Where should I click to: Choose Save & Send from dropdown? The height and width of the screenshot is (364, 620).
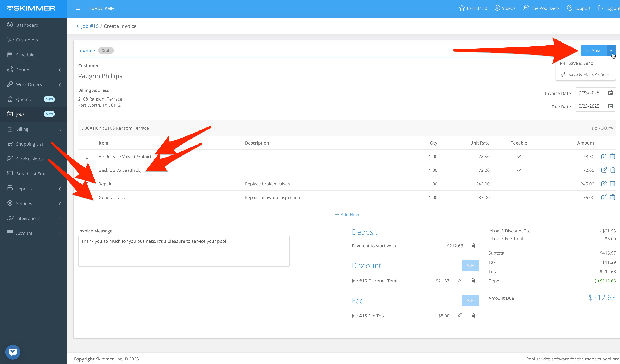point(581,63)
